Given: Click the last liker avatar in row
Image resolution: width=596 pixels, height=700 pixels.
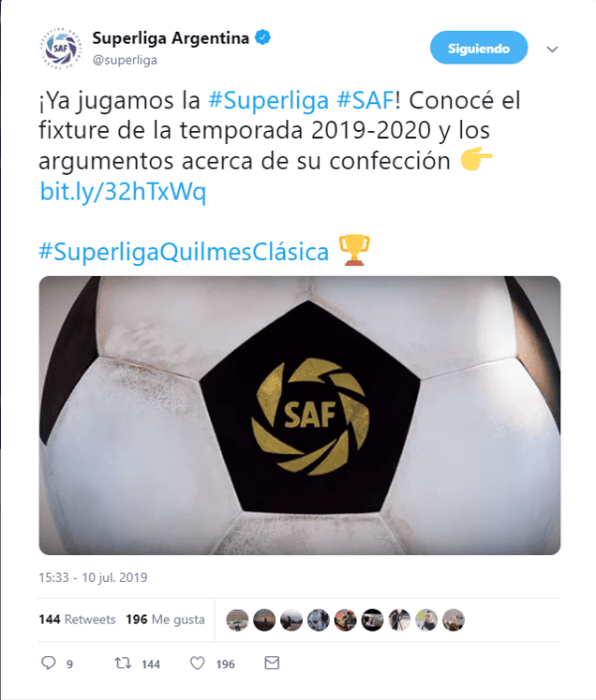Looking at the screenshot, I should pyautogui.click(x=454, y=620).
